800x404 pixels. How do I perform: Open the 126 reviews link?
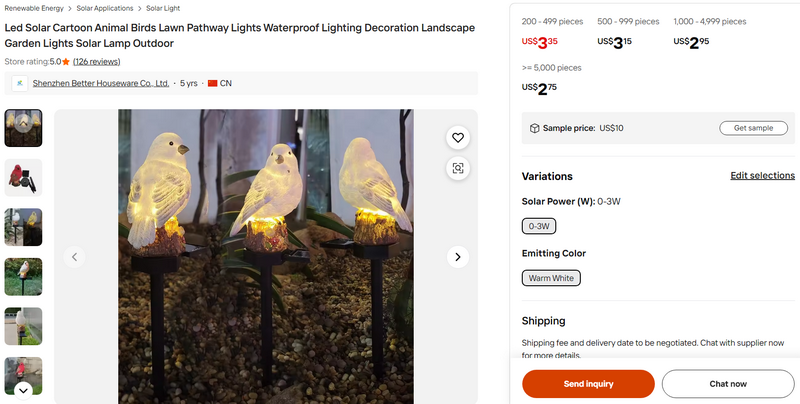97,62
